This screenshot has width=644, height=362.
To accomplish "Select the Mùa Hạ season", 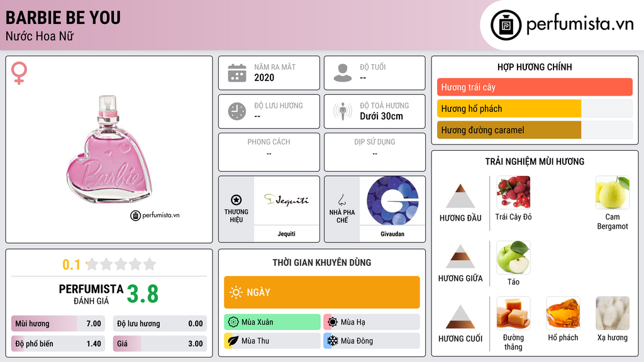I will pos(372,322).
